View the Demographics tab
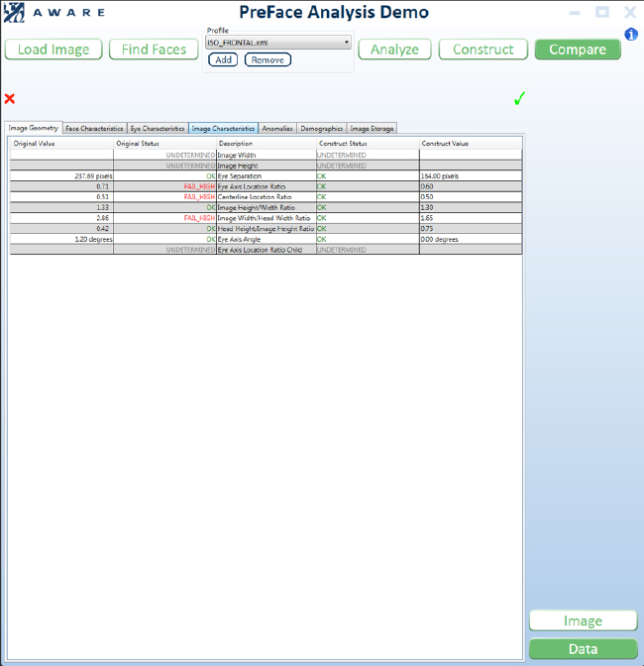Screen dimensions: 644x666 (x=322, y=128)
